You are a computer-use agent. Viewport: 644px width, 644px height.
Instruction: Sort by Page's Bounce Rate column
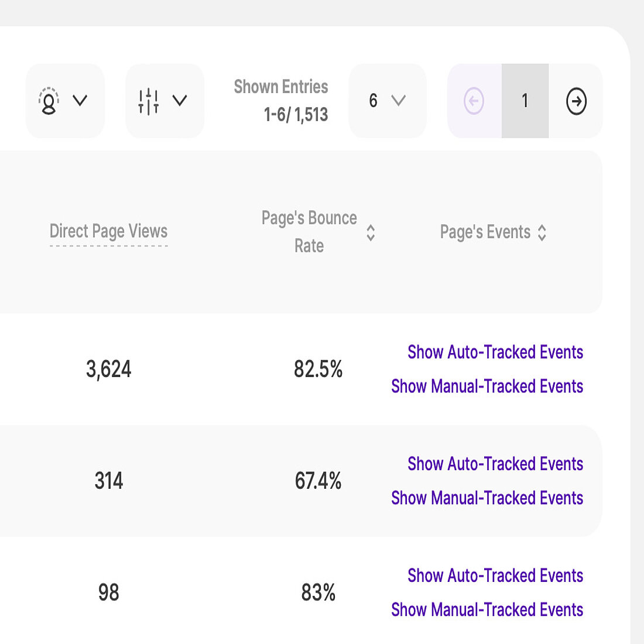click(371, 233)
